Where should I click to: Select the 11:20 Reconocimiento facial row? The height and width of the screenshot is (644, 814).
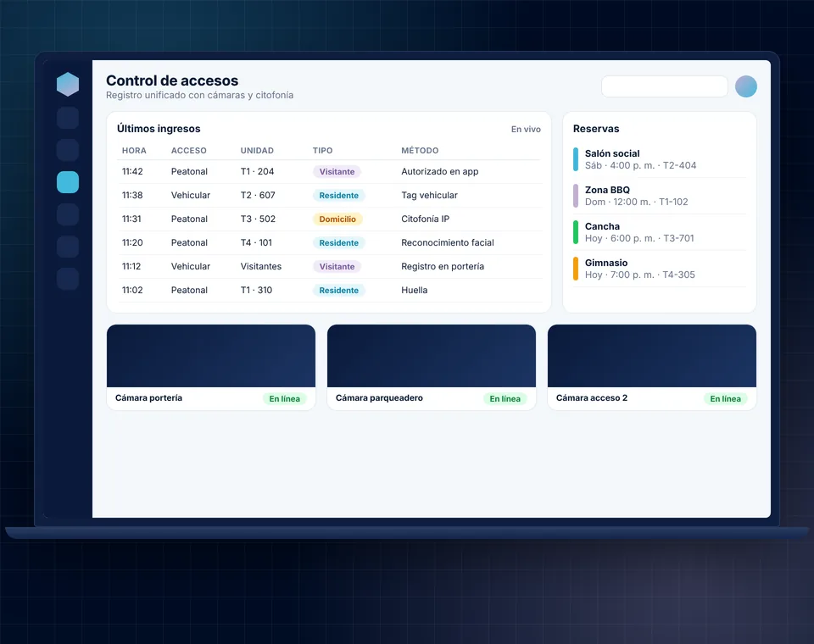pos(329,243)
